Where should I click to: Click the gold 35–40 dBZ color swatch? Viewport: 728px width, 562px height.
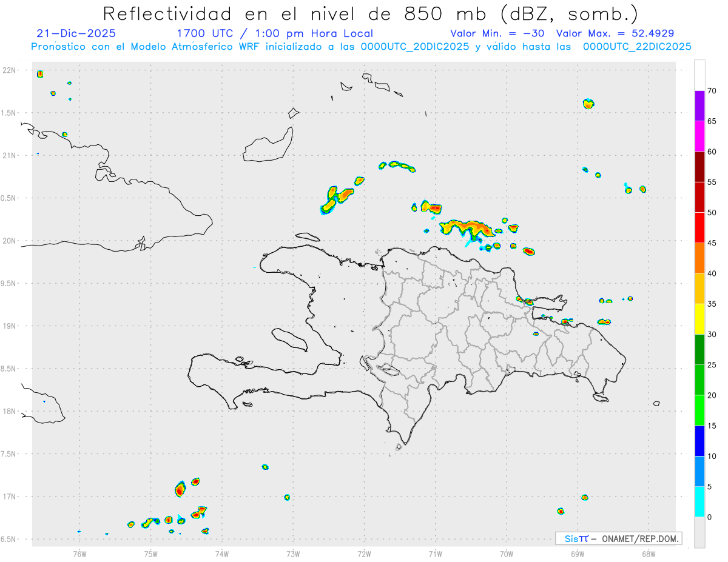click(699, 289)
